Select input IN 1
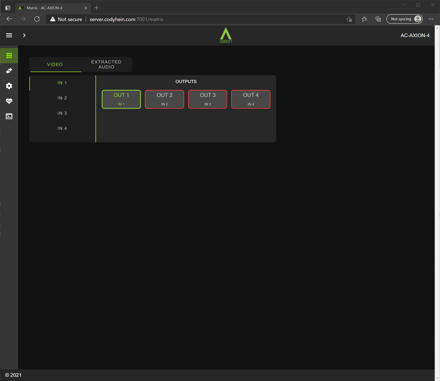Image resolution: width=440 pixels, height=381 pixels. 62,83
